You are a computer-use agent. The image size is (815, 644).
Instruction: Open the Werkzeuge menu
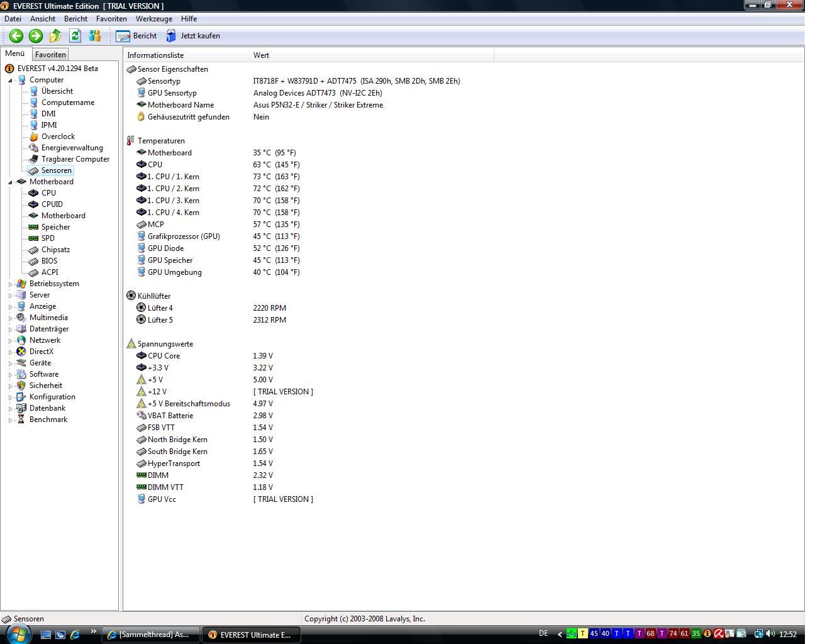154,19
